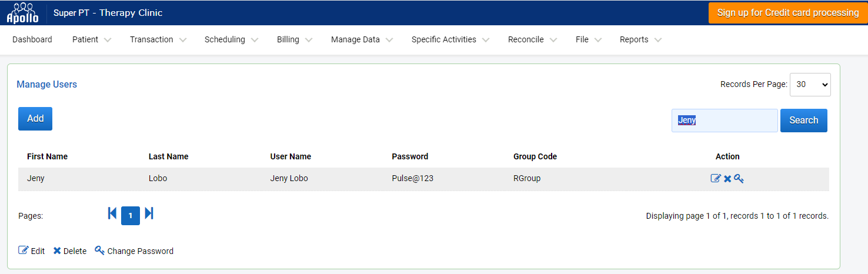868x274 pixels.
Task: Open the Dashboard menu item
Action: click(32, 39)
